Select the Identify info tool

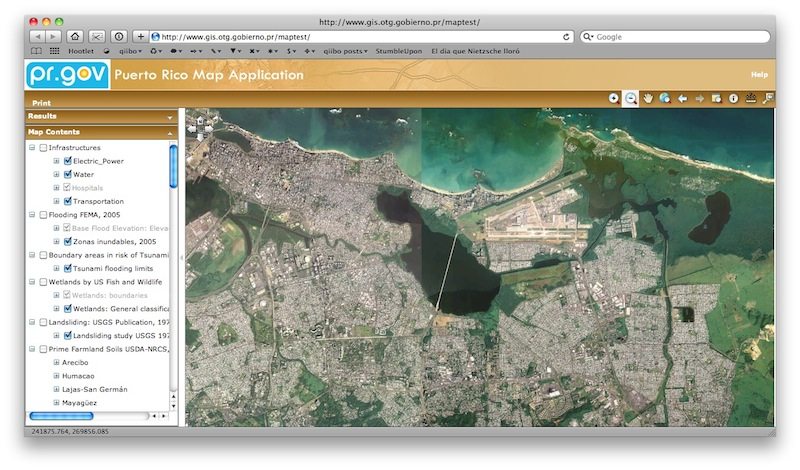(733, 98)
